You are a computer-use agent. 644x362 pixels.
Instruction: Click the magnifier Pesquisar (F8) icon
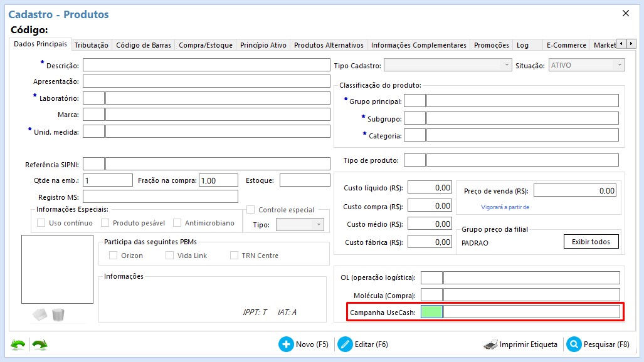pyautogui.click(x=573, y=344)
